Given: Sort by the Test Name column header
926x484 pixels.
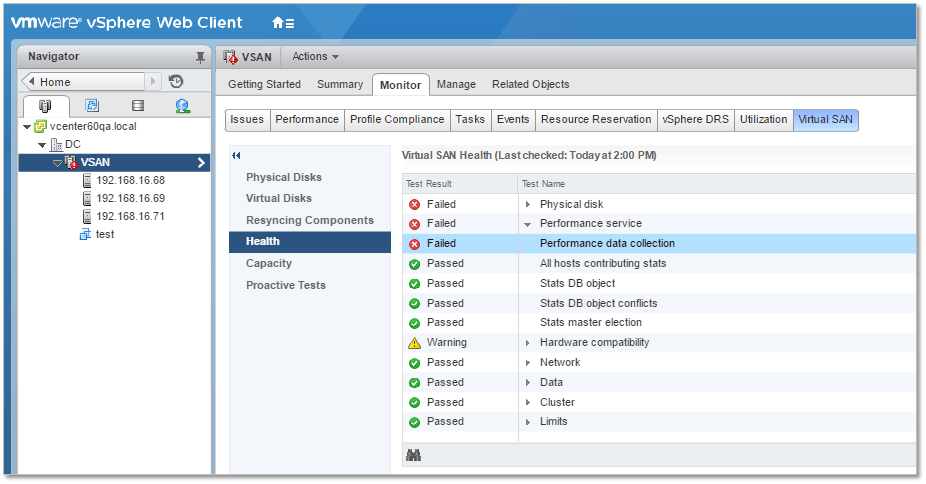Looking at the screenshot, I should click(x=718, y=184).
